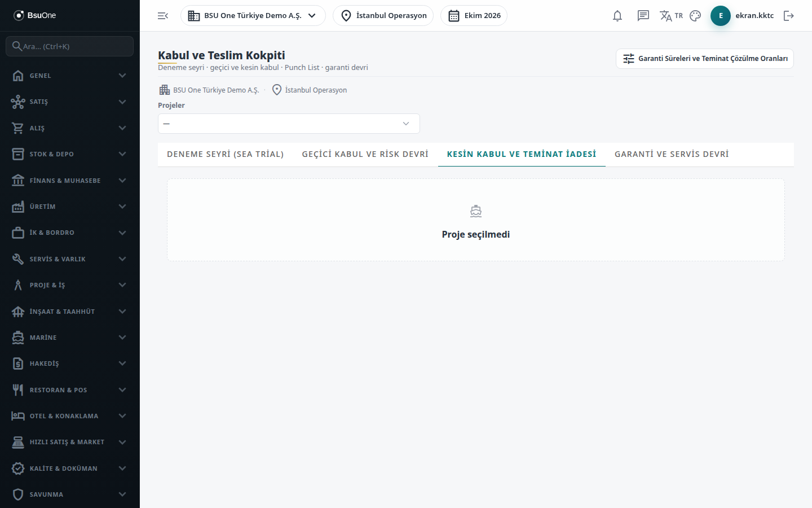Click the İstanbul Operasyon location button in the top bar
Viewport: 812px width, 508px height.
[383, 16]
